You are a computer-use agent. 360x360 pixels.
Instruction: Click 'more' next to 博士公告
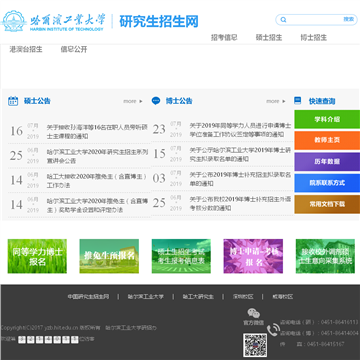click(x=276, y=101)
